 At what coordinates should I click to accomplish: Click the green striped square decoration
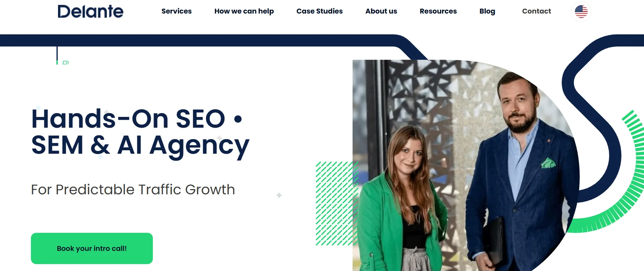337,203
